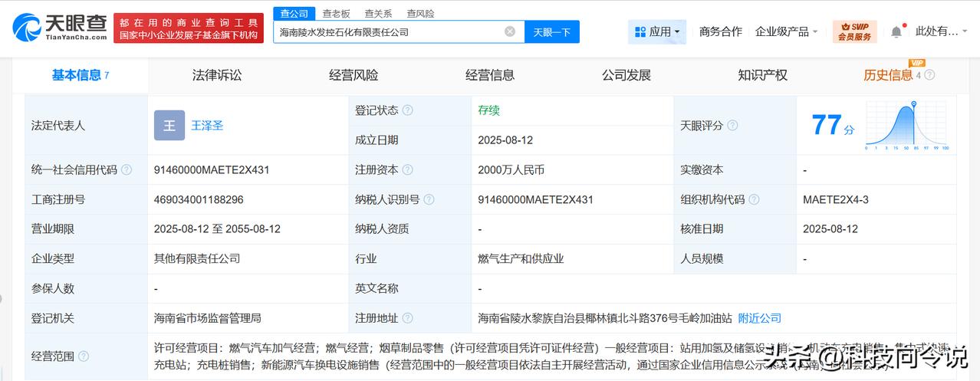Click the industry value 燃气生产和供应业
Image resolution: width=980 pixels, height=381 pixels.
click(521, 258)
